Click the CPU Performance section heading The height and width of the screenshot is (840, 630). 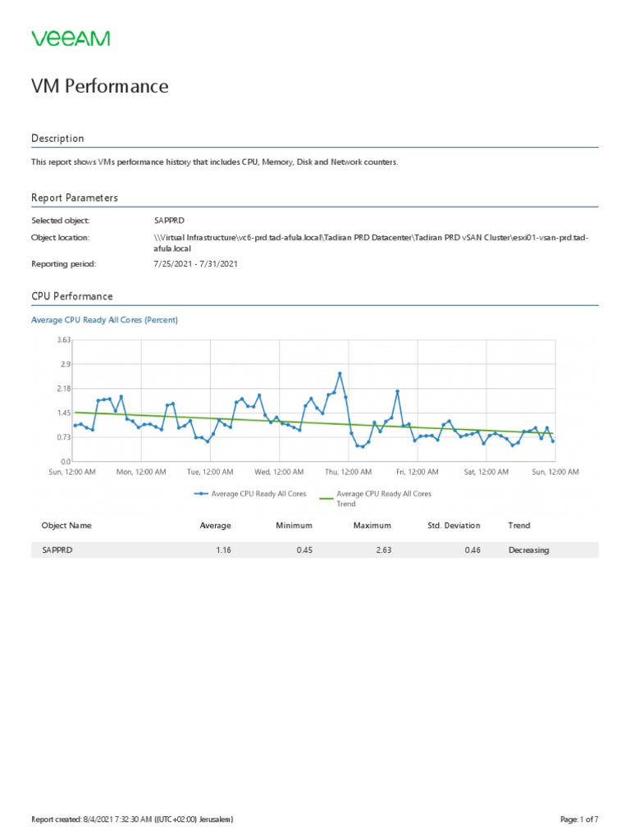(72, 296)
